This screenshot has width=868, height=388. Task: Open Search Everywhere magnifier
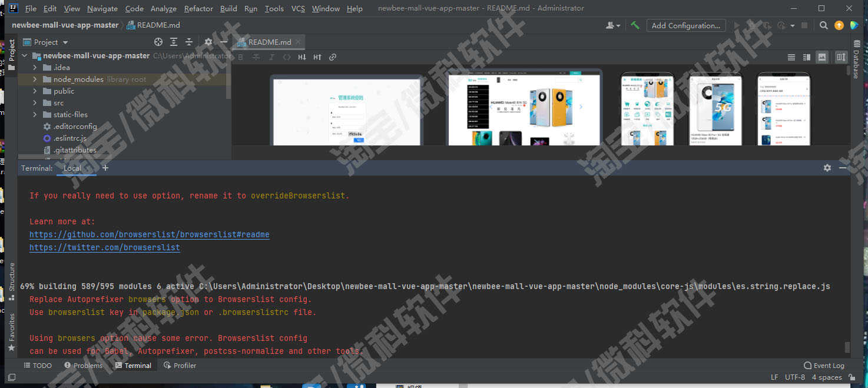824,25
